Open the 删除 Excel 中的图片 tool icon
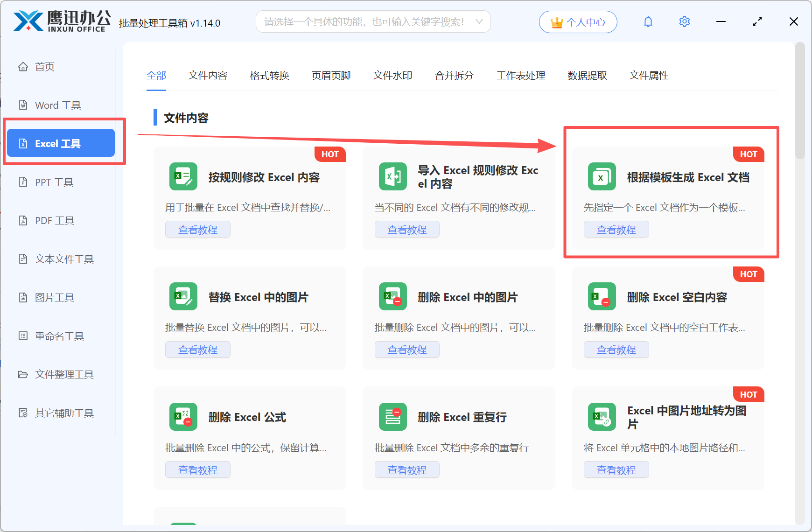The height and width of the screenshot is (532, 812). pyautogui.click(x=392, y=296)
